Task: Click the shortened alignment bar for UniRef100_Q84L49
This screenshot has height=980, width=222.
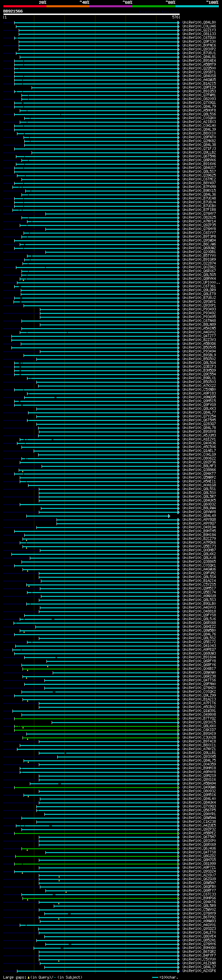Action: [98, 516]
